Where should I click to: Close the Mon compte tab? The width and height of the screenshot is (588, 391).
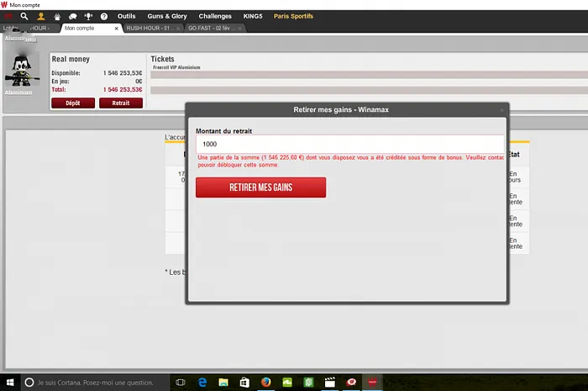pyautogui.click(x=115, y=28)
